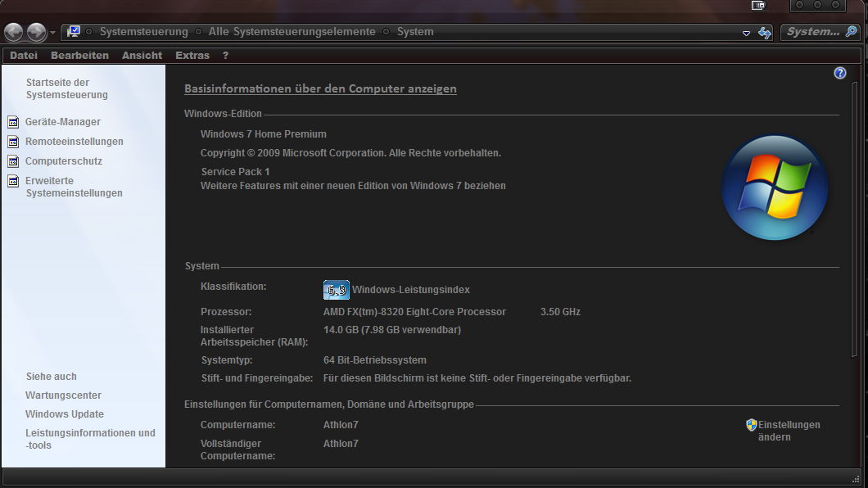Open the ? help menu
Image resolution: width=868 pixels, height=488 pixels.
(225, 56)
